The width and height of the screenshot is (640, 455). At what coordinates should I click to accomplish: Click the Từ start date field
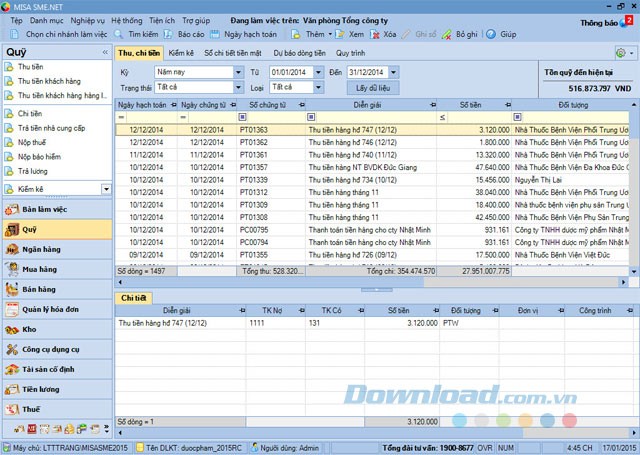[290, 72]
